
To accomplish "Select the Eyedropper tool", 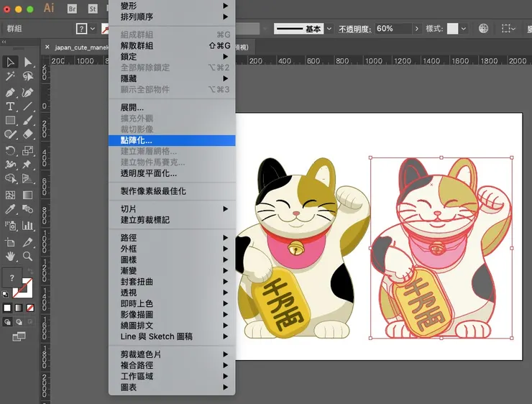I will [x=10, y=209].
